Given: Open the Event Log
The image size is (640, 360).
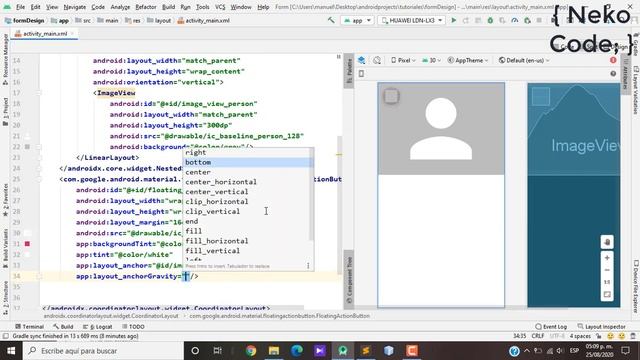Looking at the screenshot, I should pos(551,327).
